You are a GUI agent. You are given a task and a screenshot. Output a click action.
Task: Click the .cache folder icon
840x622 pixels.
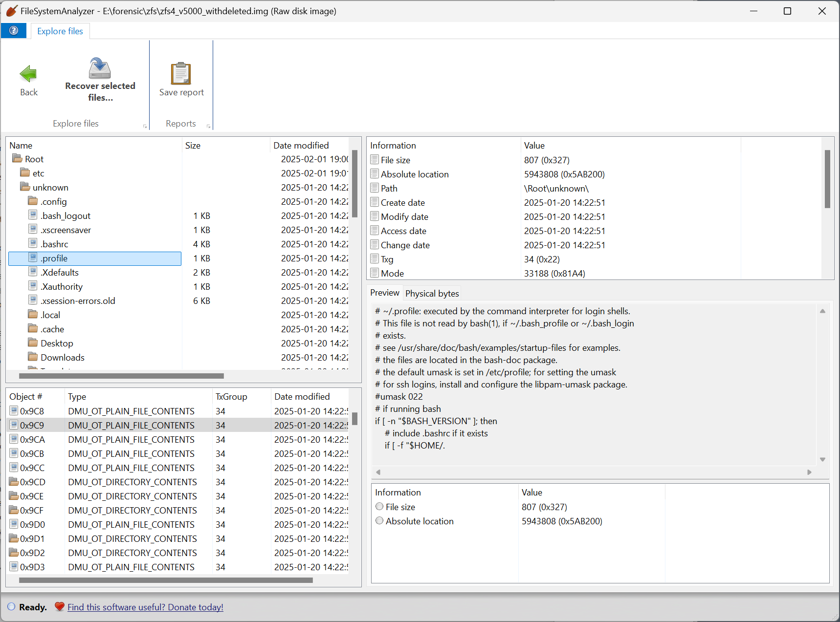(33, 328)
